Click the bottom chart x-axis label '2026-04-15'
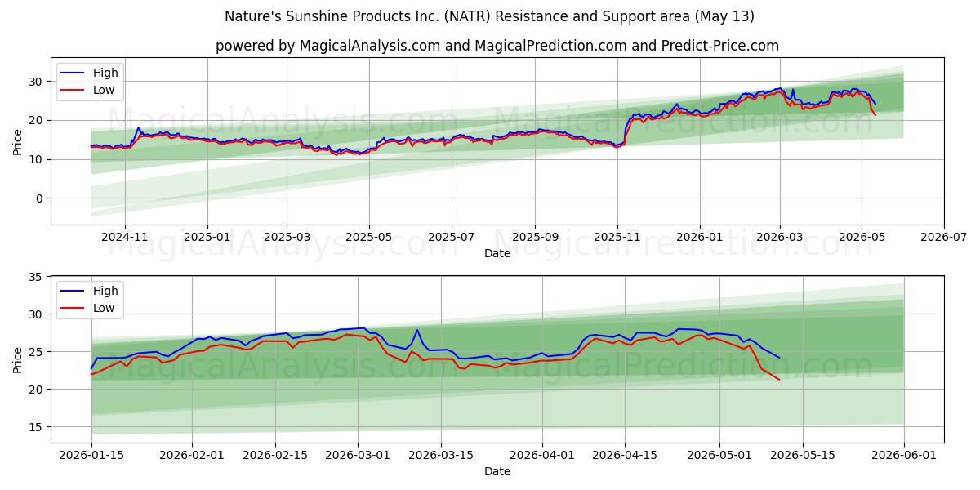 pos(625,455)
